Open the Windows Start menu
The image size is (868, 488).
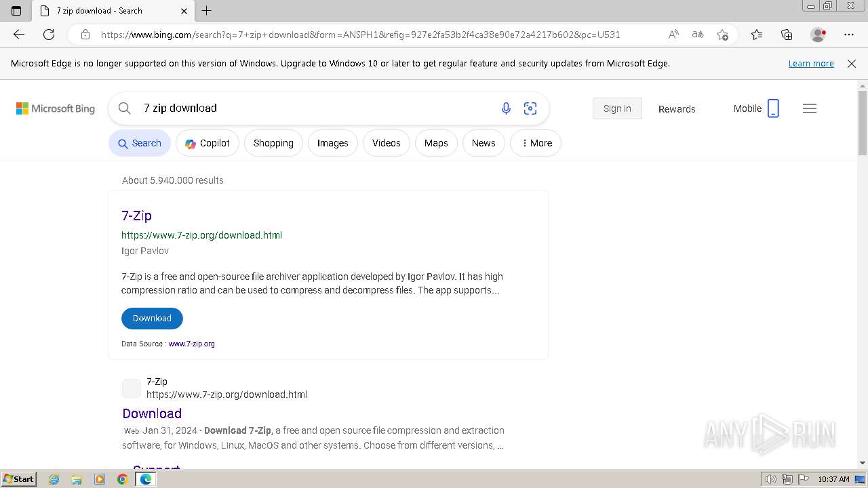tap(19, 479)
